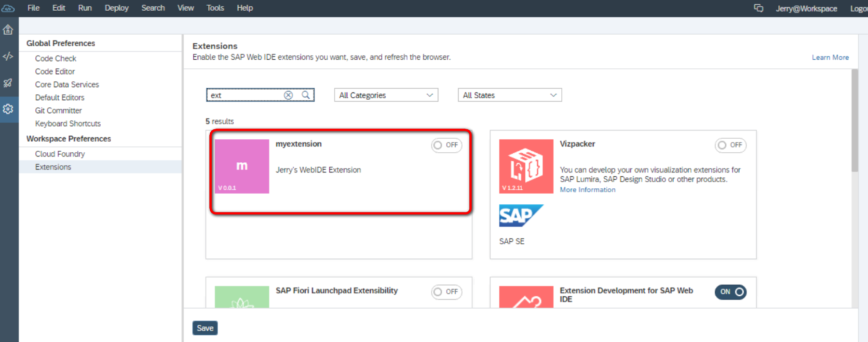
Task: Turn on the Vizpacker extension switch
Action: pyautogui.click(x=731, y=145)
